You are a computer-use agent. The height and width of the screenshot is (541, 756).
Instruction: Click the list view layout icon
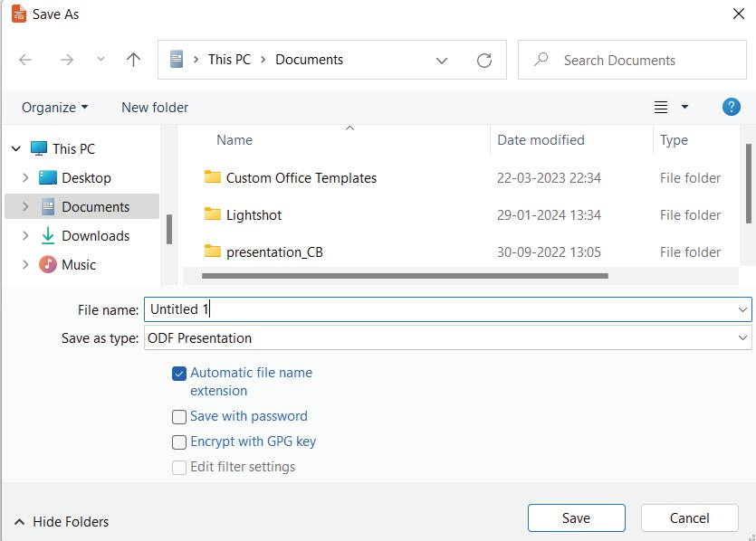pos(661,107)
